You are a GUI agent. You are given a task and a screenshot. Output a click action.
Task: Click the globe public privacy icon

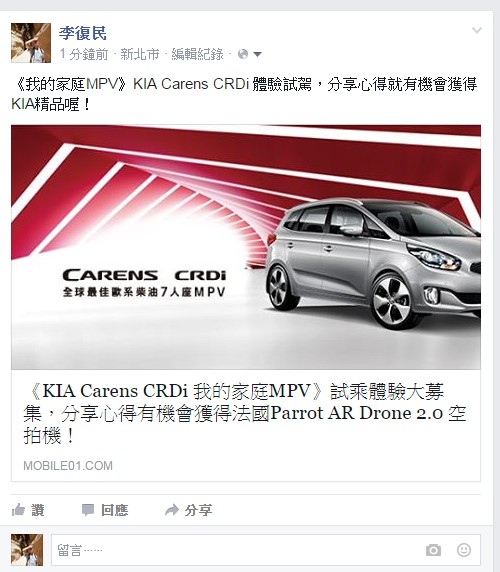pos(243,54)
